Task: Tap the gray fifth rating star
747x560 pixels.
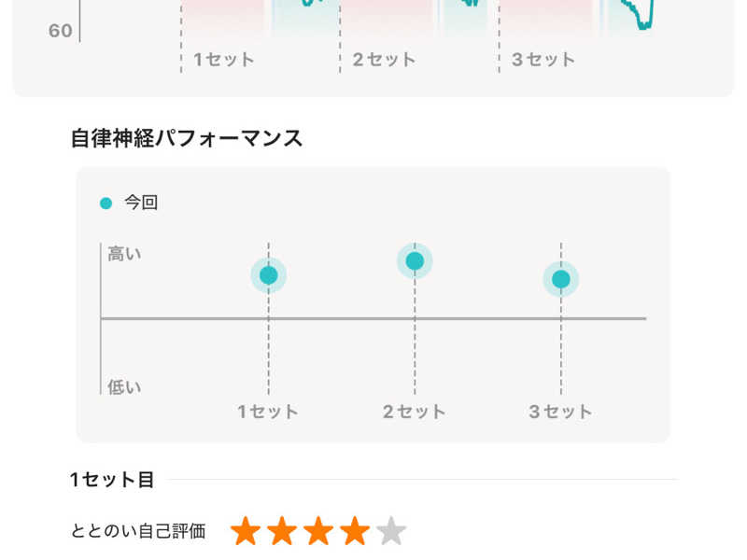Action: click(x=391, y=531)
